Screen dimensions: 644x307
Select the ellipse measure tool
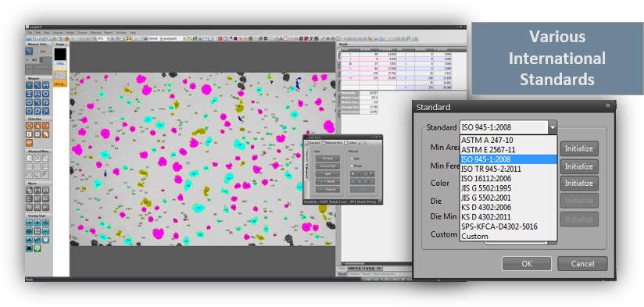[x=29, y=102]
